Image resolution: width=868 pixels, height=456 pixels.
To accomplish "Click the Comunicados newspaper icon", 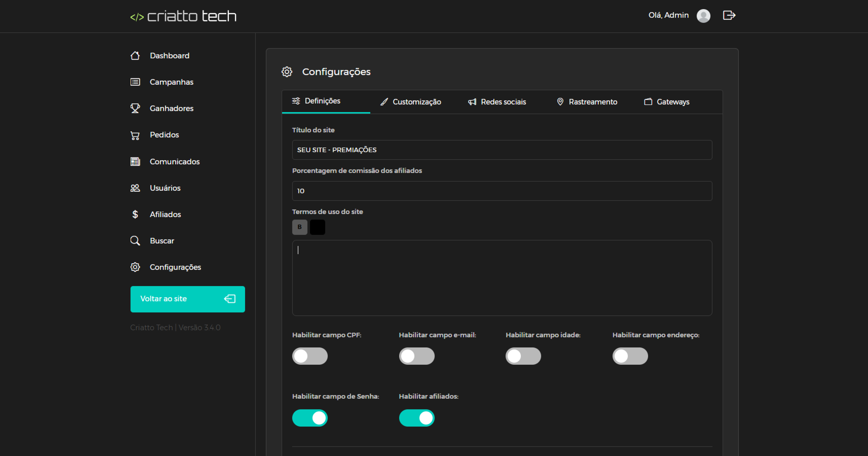I will 135,162.
